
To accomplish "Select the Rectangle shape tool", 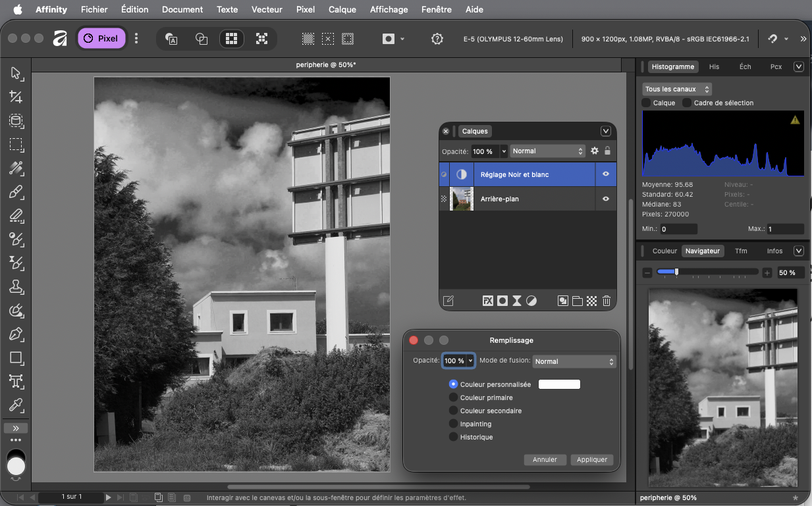I will click(16, 358).
